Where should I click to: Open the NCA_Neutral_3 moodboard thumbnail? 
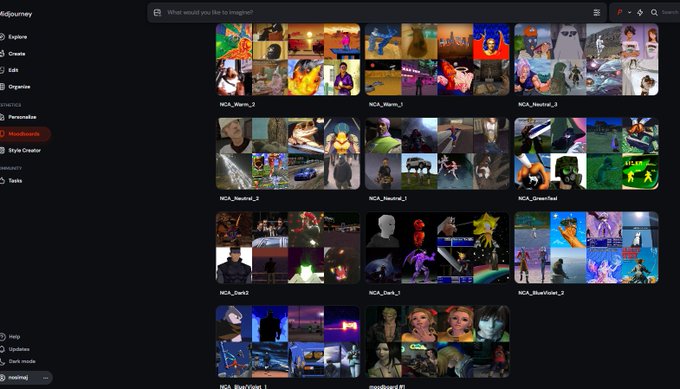click(586, 59)
